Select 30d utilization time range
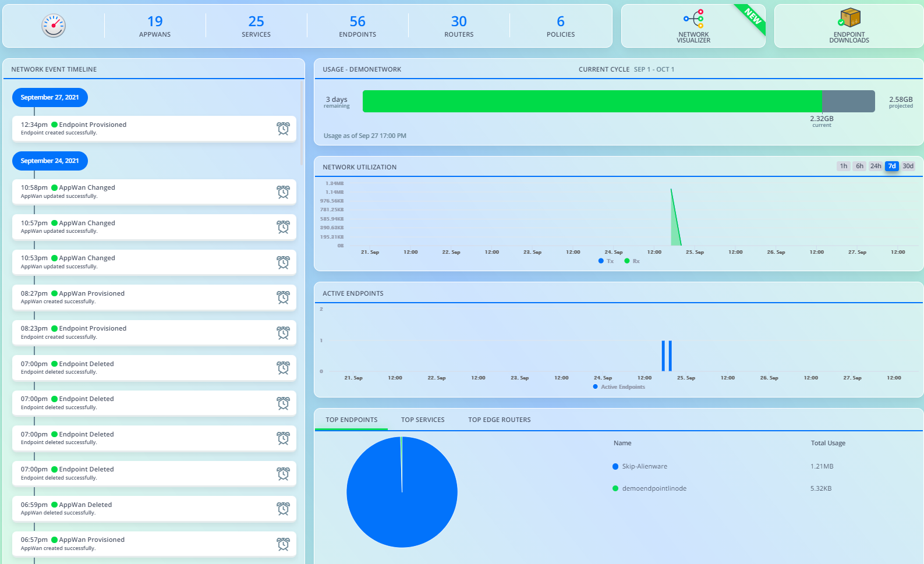Screen dimensions: 924x564 [908, 166]
